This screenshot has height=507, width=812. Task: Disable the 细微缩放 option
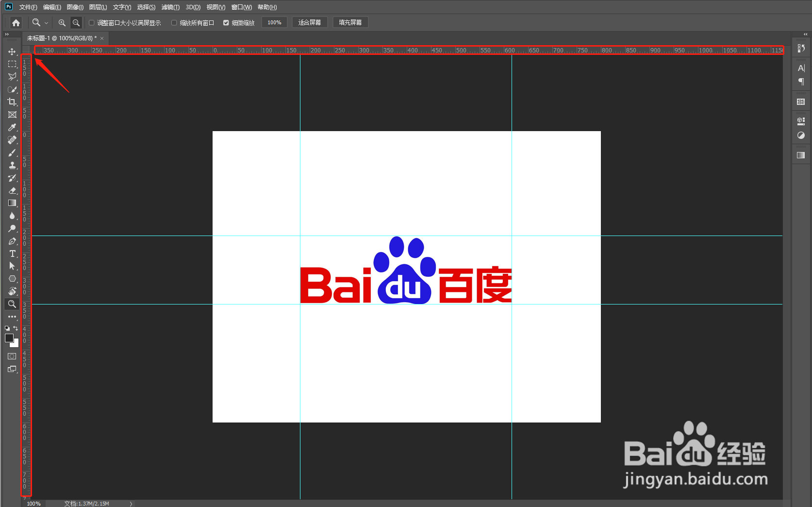coord(226,22)
